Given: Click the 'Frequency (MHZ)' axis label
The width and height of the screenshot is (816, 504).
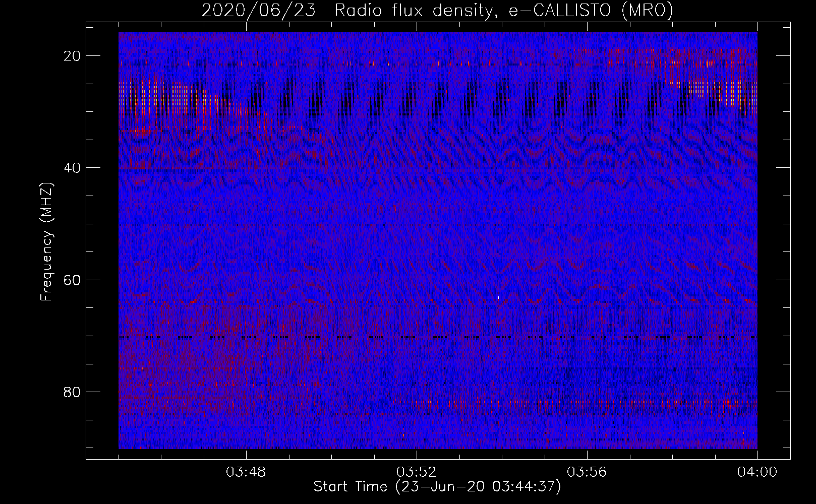Looking at the screenshot, I should coord(46,242).
